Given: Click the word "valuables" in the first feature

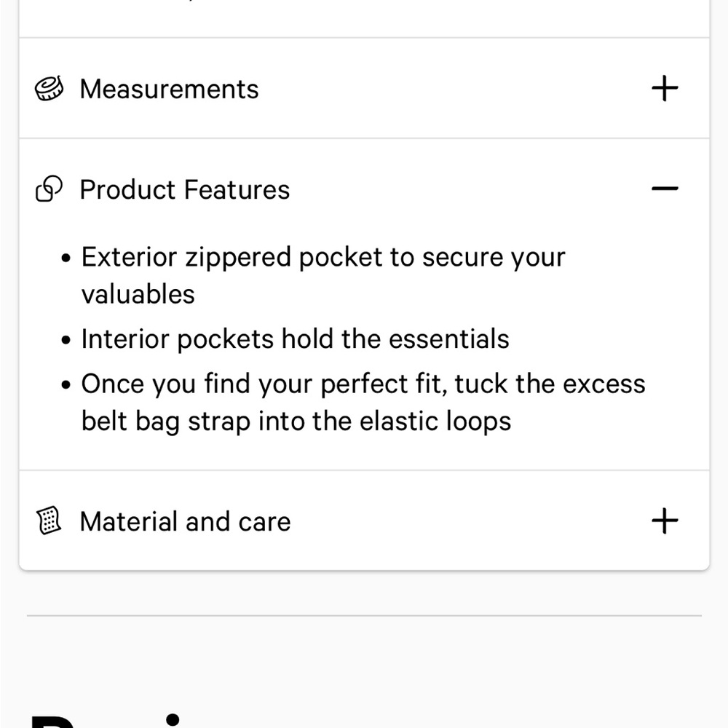Looking at the screenshot, I should coord(138,294).
